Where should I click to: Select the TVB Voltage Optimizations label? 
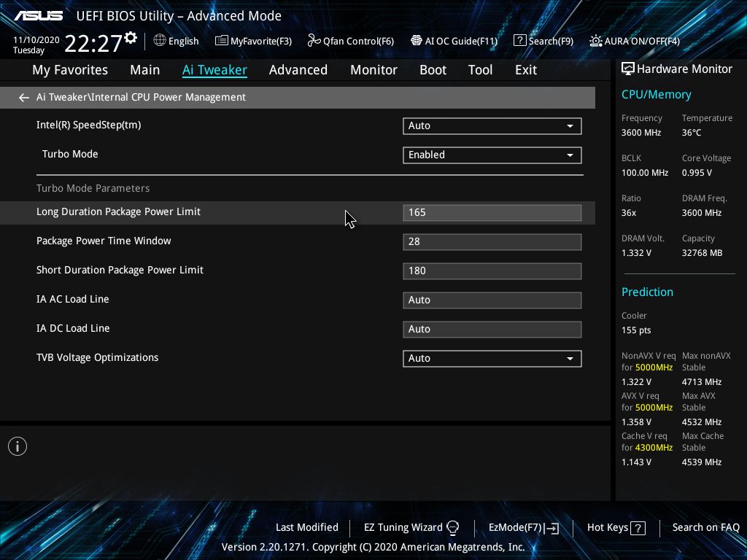pyautogui.click(x=98, y=357)
